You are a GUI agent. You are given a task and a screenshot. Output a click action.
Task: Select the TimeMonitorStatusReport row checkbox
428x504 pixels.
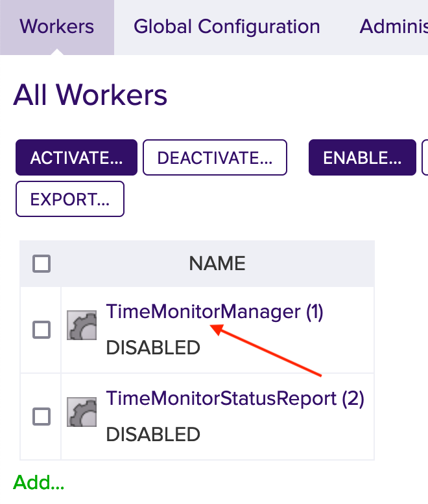pos(42,417)
